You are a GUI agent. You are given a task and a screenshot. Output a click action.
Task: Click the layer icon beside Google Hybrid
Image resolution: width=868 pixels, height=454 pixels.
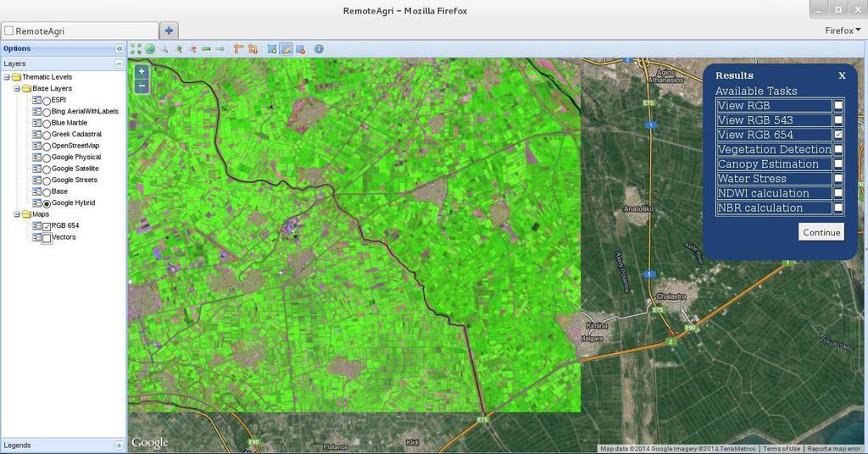tap(36, 203)
